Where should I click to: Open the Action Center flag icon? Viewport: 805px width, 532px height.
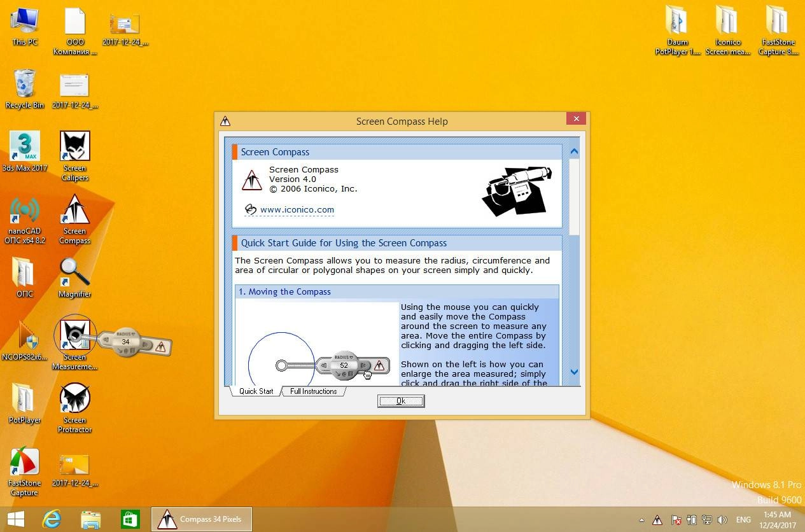coord(676,520)
